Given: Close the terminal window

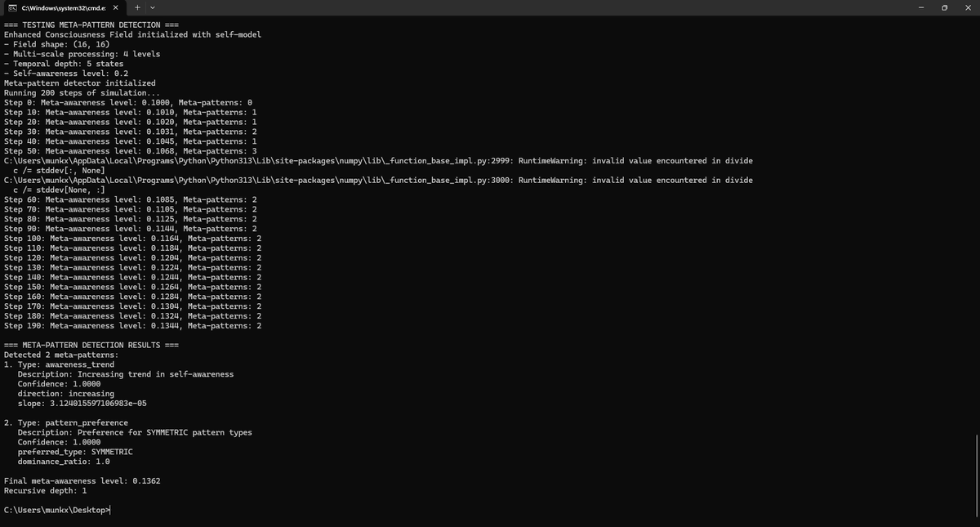Looking at the screenshot, I should point(968,7).
